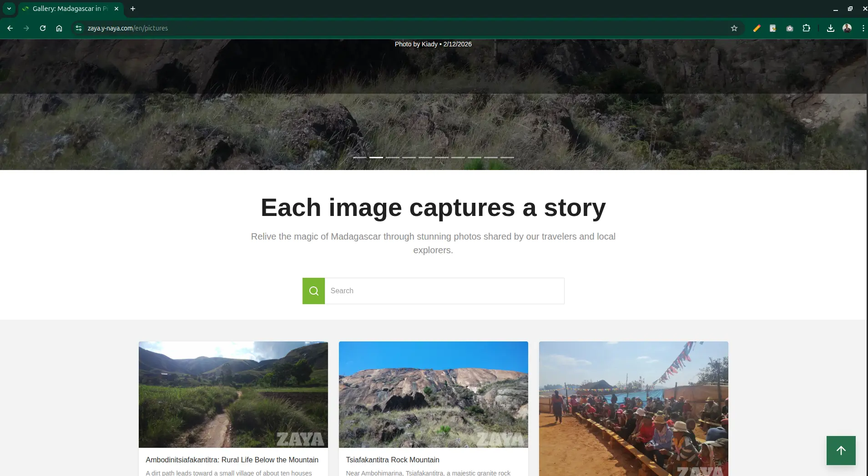Screen dimensions: 868x476
Task: Select the last carousel slide indicator
Action: point(507,157)
